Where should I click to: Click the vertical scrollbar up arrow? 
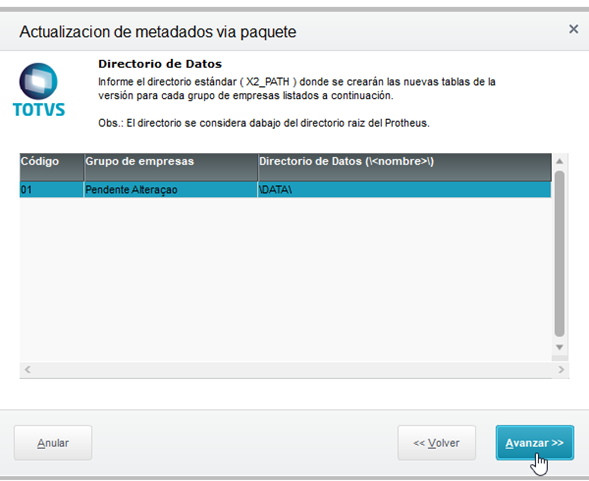click(x=559, y=161)
